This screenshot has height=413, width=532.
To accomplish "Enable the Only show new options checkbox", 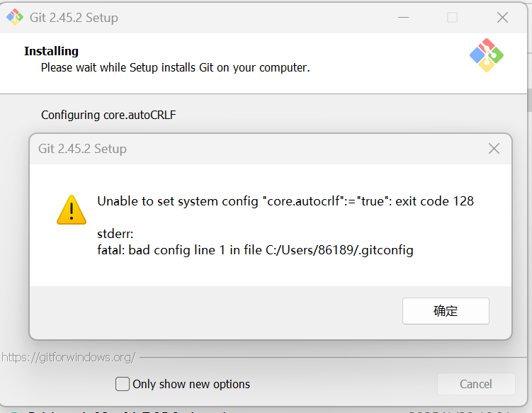I will click(122, 384).
